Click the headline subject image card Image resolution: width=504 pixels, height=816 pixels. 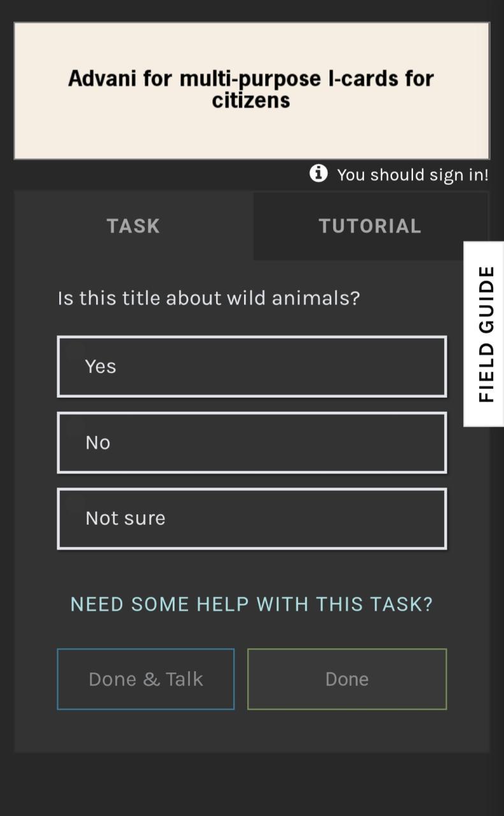coord(252,91)
